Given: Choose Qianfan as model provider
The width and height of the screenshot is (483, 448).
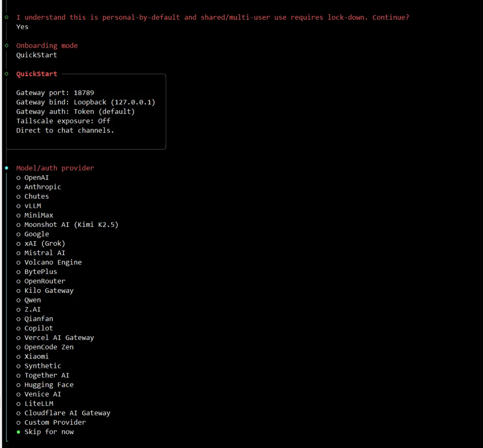Looking at the screenshot, I should pyautogui.click(x=35, y=319).
